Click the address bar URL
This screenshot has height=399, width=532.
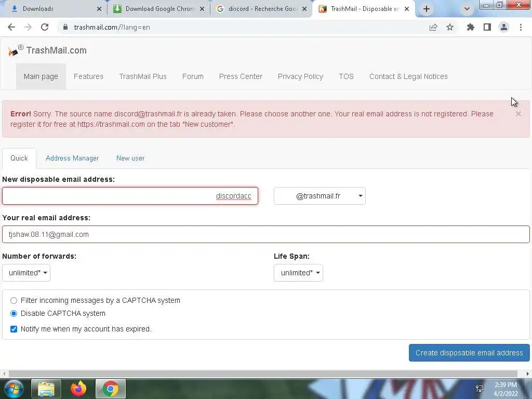(x=112, y=27)
